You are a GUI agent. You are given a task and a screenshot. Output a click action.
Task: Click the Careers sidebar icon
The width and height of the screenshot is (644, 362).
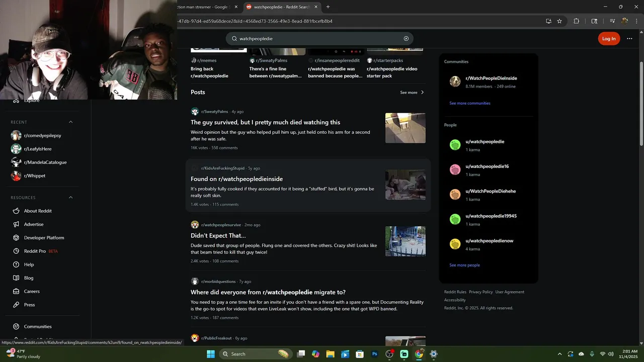16,292
